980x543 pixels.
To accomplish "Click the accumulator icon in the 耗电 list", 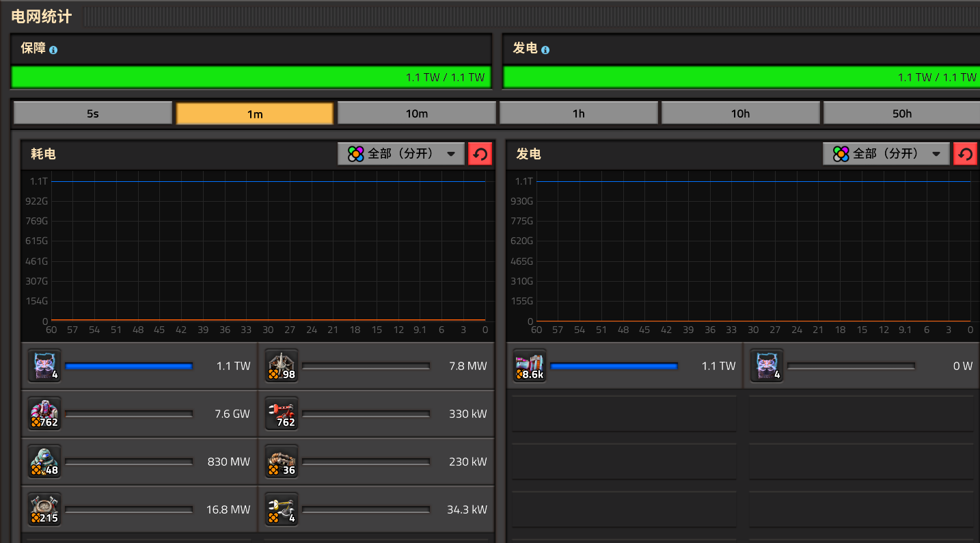I will (x=44, y=366).
